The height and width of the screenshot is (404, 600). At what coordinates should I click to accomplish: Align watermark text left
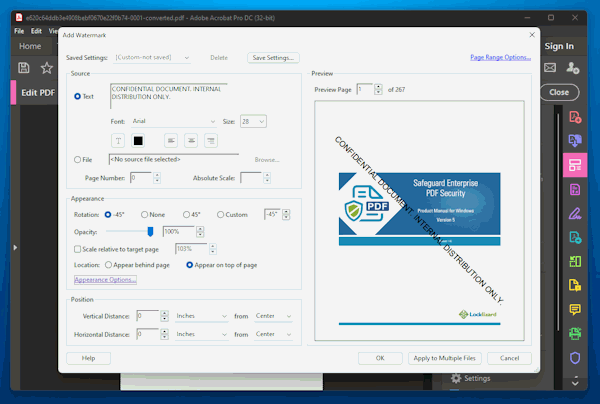point(171,141)
